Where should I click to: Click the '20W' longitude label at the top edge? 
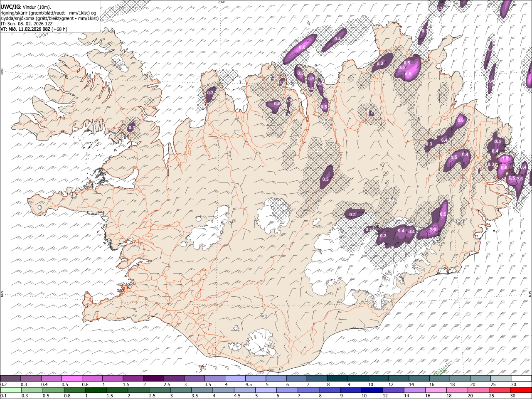pyautogui.click(x=221, y=2)
